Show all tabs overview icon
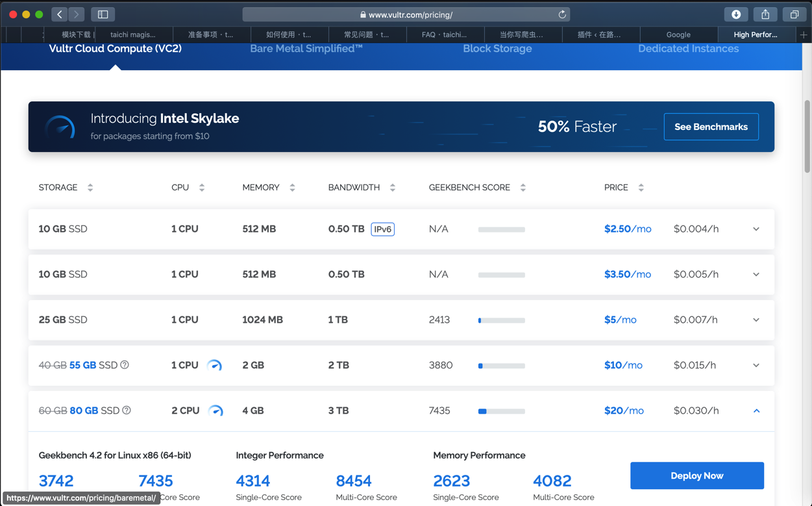812x506 pixels. point(794,14)
